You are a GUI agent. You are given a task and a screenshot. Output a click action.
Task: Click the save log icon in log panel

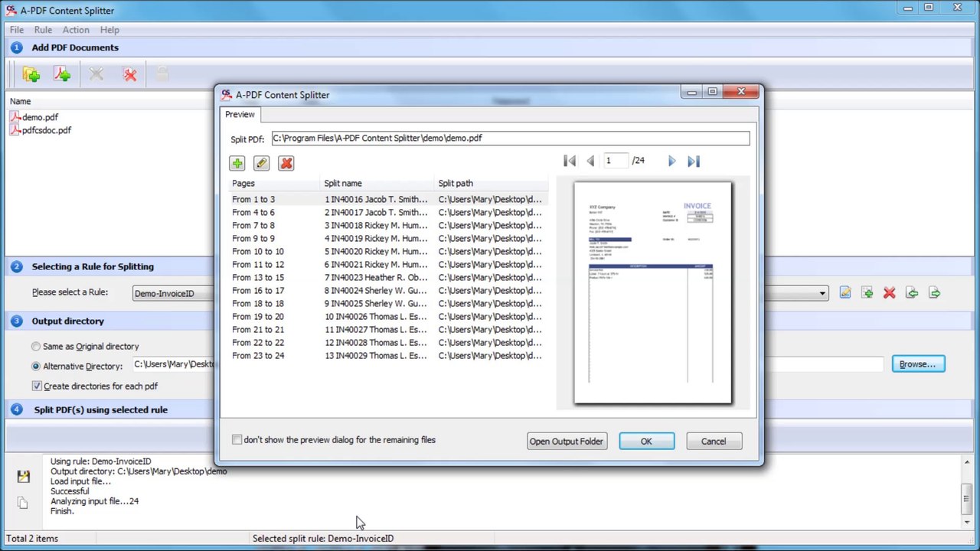(x=23, y=477)
